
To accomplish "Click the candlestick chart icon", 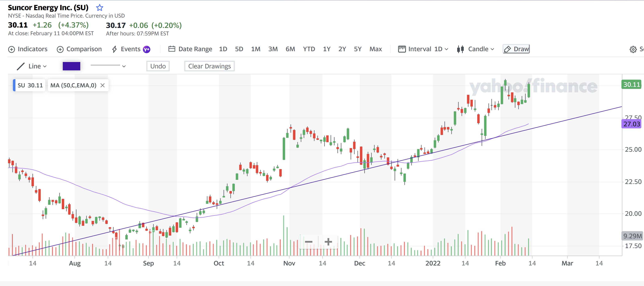I will coord(460,49).
